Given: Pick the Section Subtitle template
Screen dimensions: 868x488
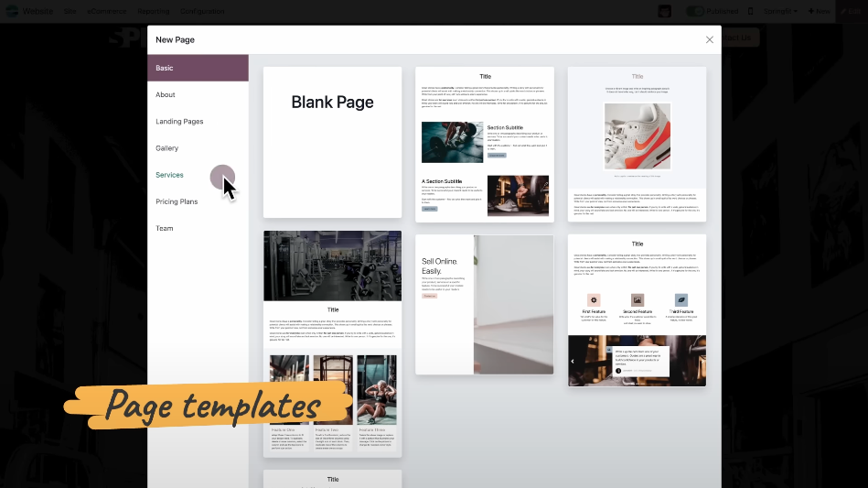Looking at the screenshot, I should click(x=484, y=144).
